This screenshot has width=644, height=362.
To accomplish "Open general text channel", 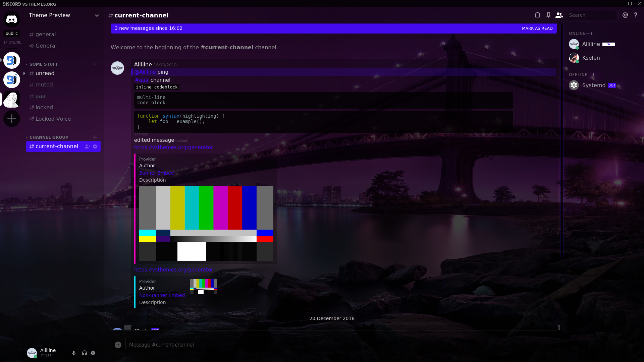I will click(63, 35).
